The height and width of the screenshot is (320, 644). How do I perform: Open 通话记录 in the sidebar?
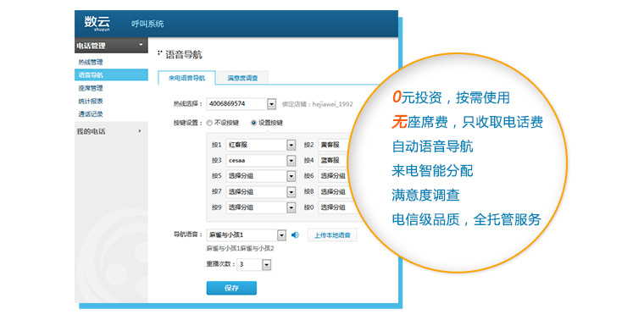click(x=91, y=114)
